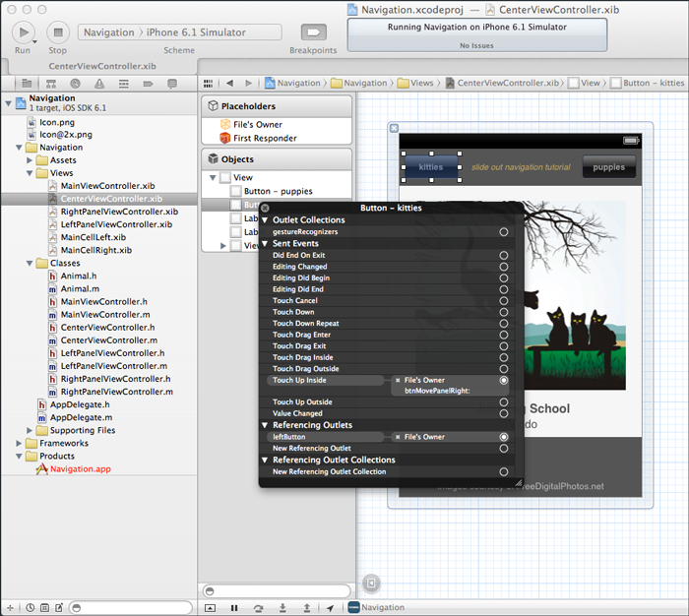This screenshot has width=689, height=616.
Task: Collapse the Navigation project root
Action: point(8,103)
